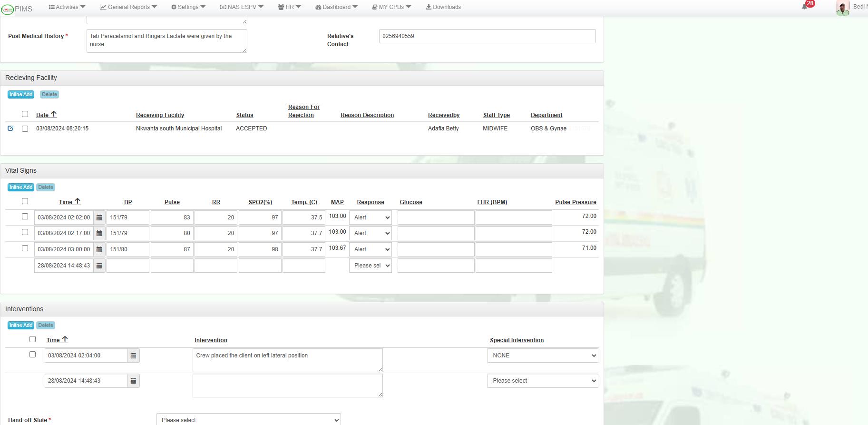Open the NAS ESPV menu
Screen dimensions: 868x425
tap(242, 7)
